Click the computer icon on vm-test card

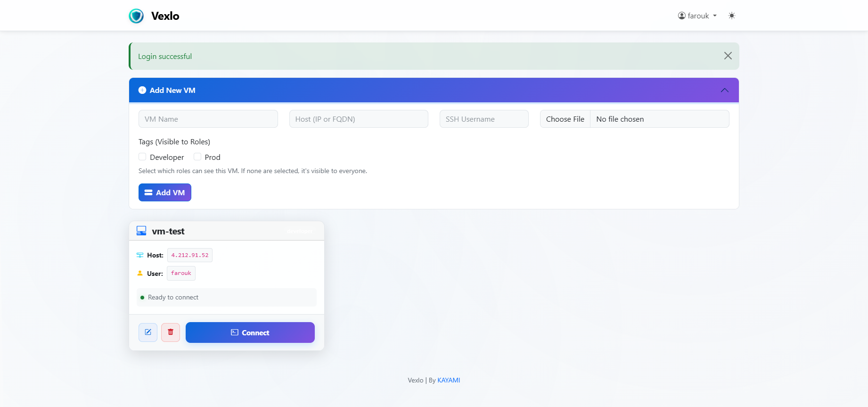(x=141, y=231)
